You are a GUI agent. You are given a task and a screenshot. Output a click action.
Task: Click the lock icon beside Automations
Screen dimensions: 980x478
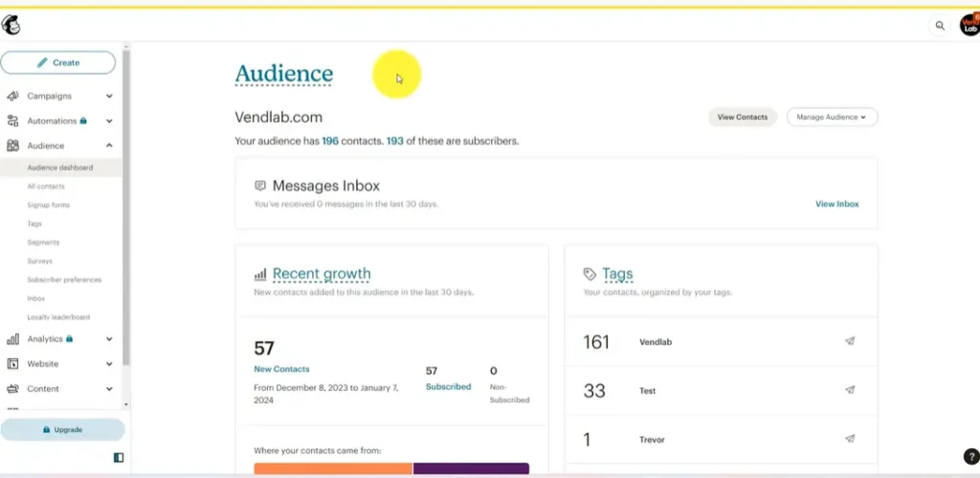[84, 121]
